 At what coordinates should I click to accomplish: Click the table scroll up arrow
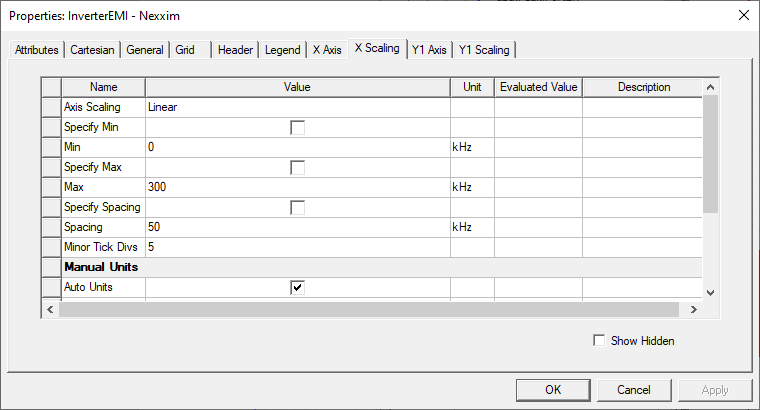pyautogui.click(x=711, y=87)
